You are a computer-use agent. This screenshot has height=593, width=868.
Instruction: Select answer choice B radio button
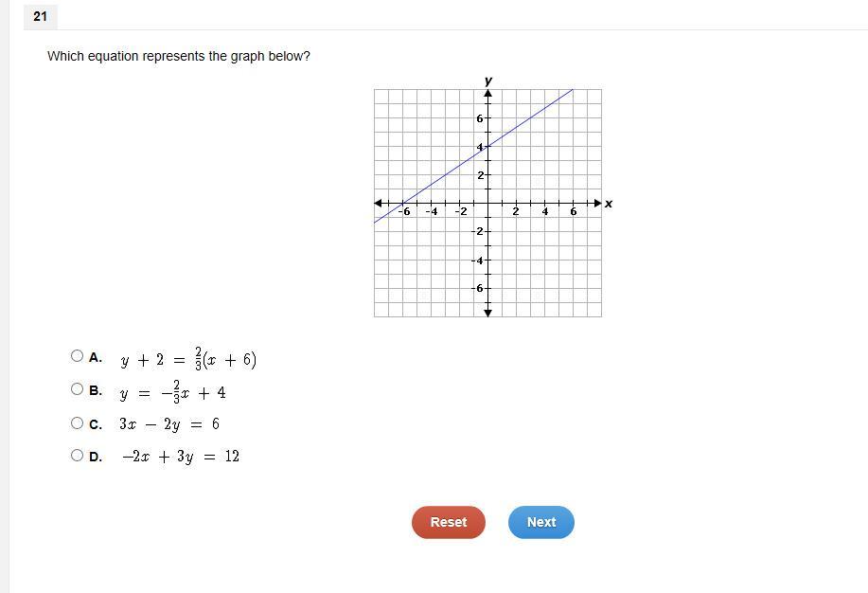[x=77, y=389]
